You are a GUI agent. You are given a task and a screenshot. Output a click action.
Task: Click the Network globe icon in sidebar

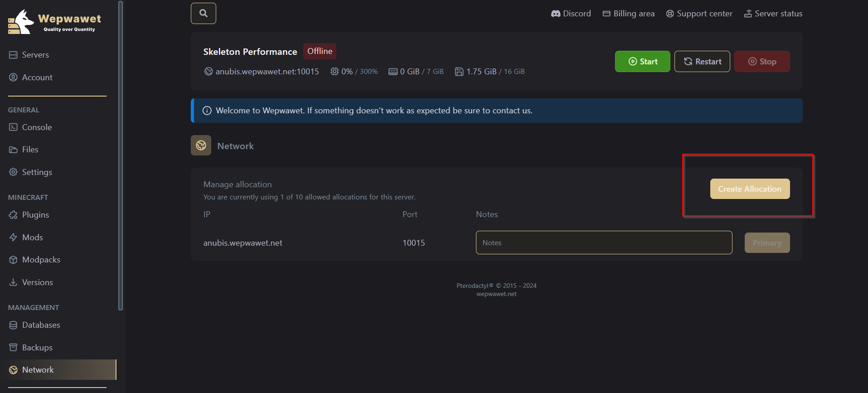pos(13,370)
